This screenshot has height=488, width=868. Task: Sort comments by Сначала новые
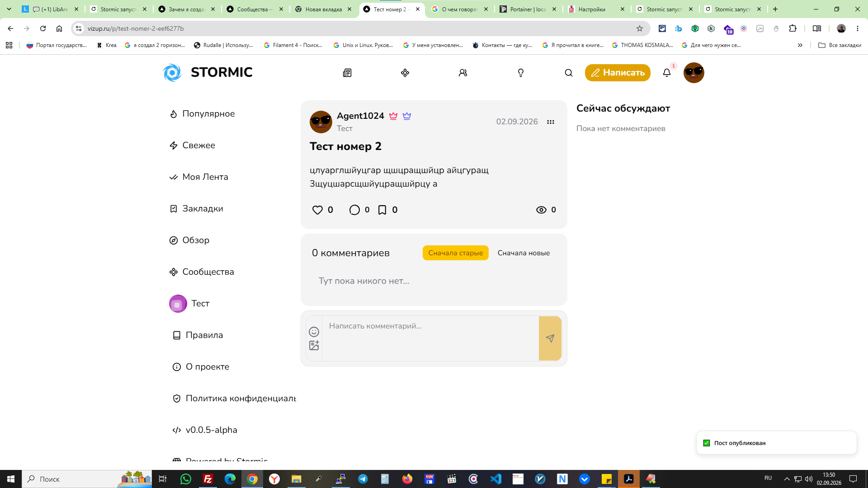524,253
